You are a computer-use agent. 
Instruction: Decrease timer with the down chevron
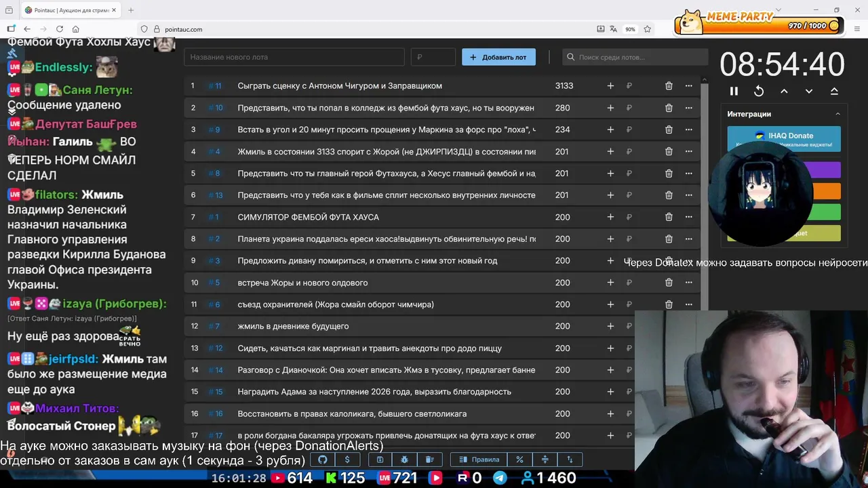point(809,91)
